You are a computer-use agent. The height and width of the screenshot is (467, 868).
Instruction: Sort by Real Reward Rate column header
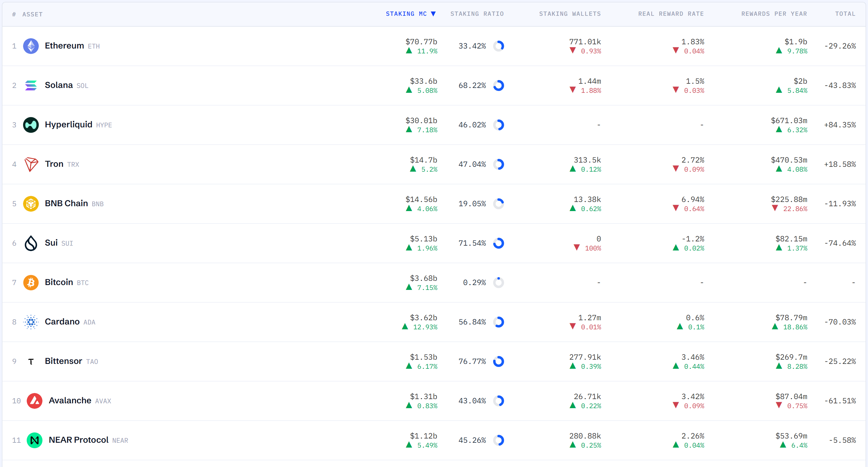pyautogui.click(x=671, y=14)
